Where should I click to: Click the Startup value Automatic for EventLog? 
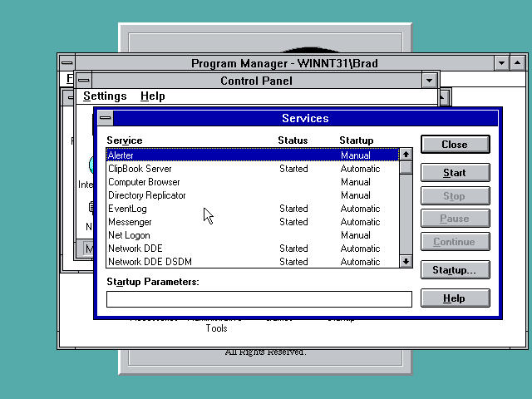click(360, 209)
